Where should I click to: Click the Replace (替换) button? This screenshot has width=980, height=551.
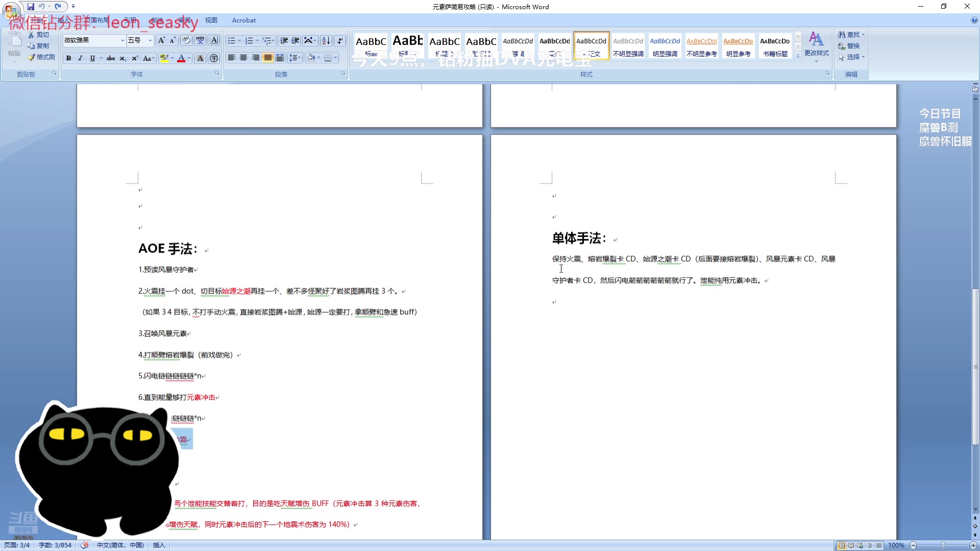(849, 46)
